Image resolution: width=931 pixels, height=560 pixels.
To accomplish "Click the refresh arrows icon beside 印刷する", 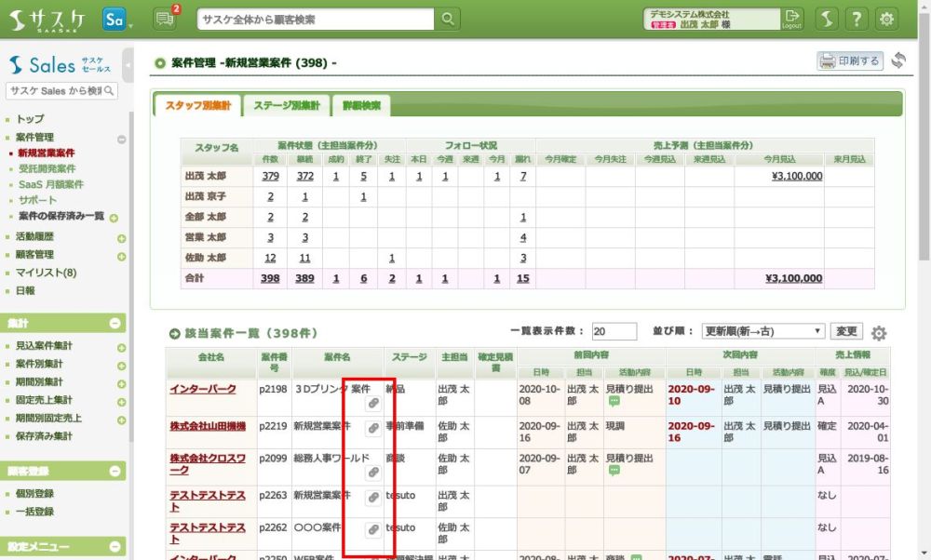I will point(898,61).
